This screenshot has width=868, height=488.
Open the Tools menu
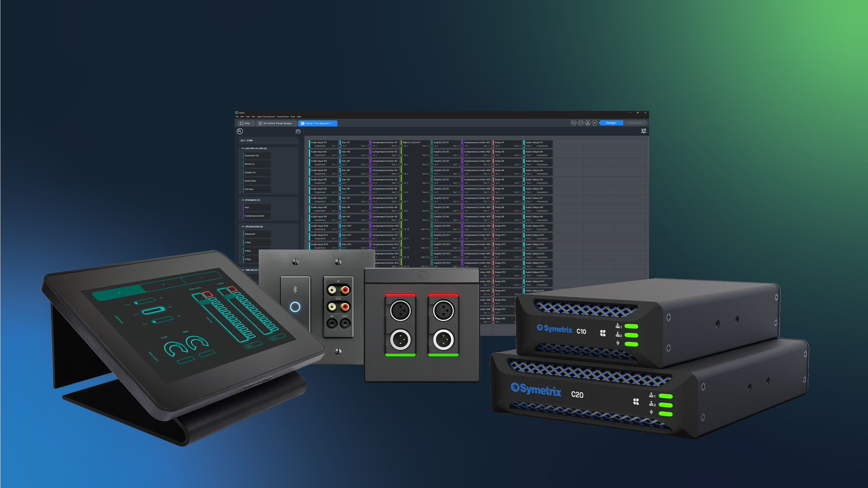click(293, 117)
